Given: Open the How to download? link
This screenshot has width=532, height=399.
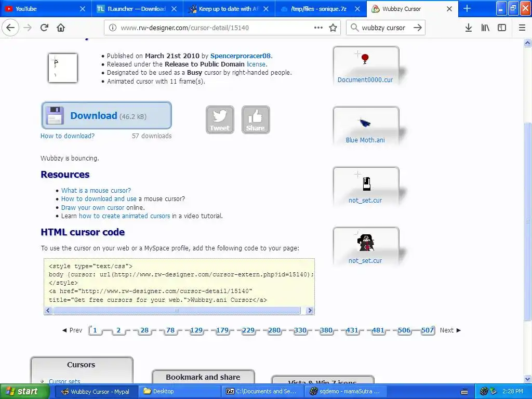Looking at the screenshot, I should coord(68,136).
